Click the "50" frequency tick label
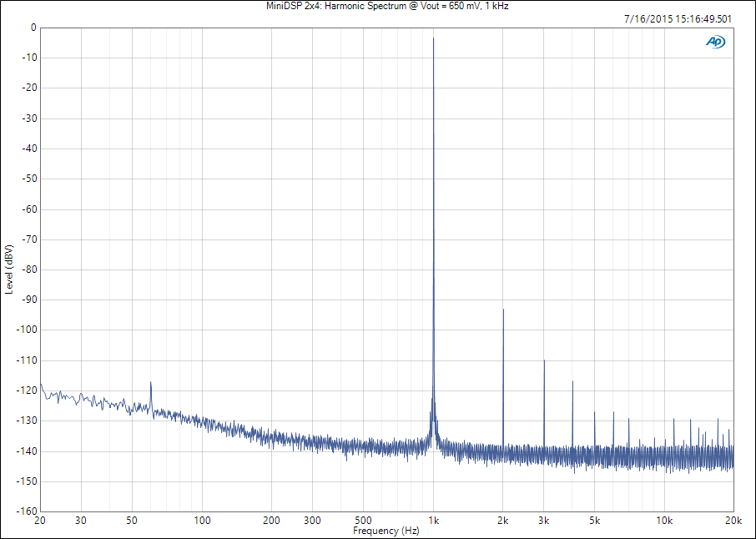This screenshot has width=756, height=539. coord(132,521)
